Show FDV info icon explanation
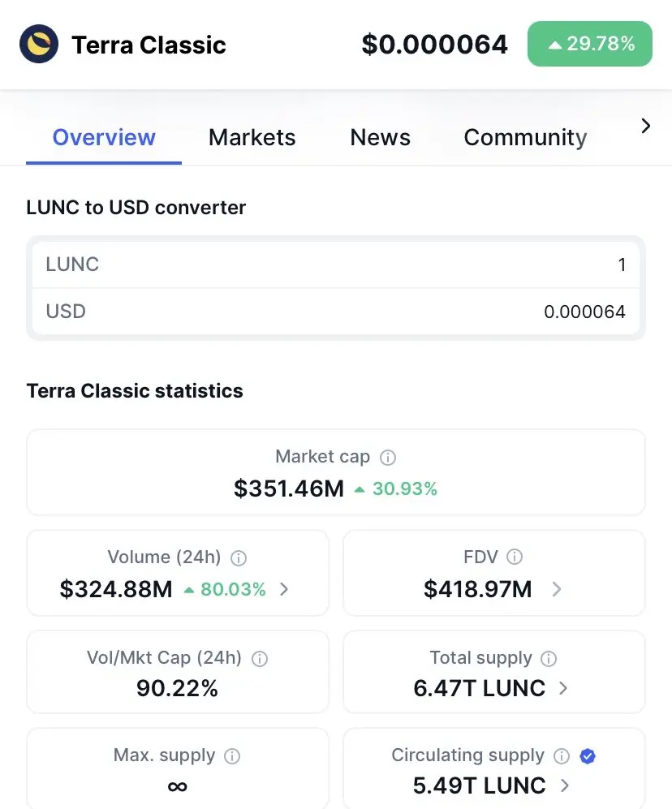672x809 pixels. (515, 557)
